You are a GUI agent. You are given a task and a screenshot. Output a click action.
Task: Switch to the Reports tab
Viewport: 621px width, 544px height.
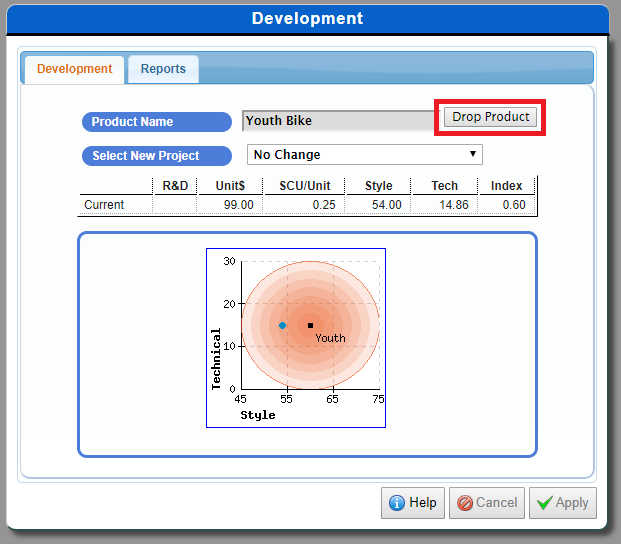(x=163, y=69)
